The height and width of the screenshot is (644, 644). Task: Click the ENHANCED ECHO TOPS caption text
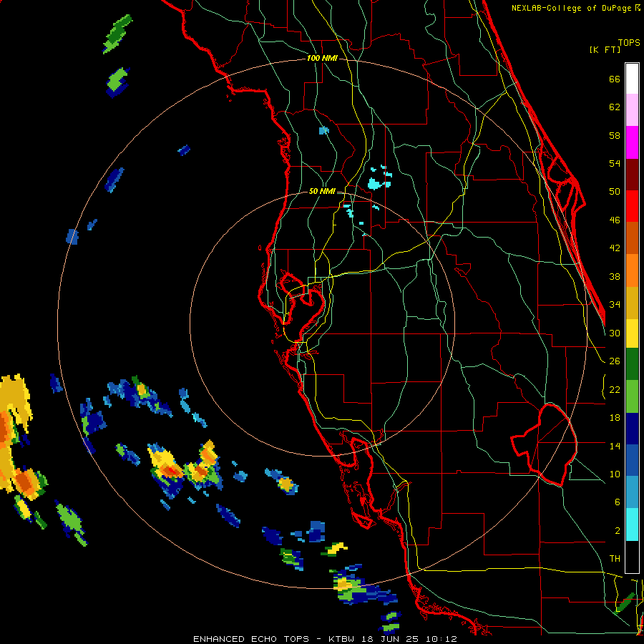point(251,639)
